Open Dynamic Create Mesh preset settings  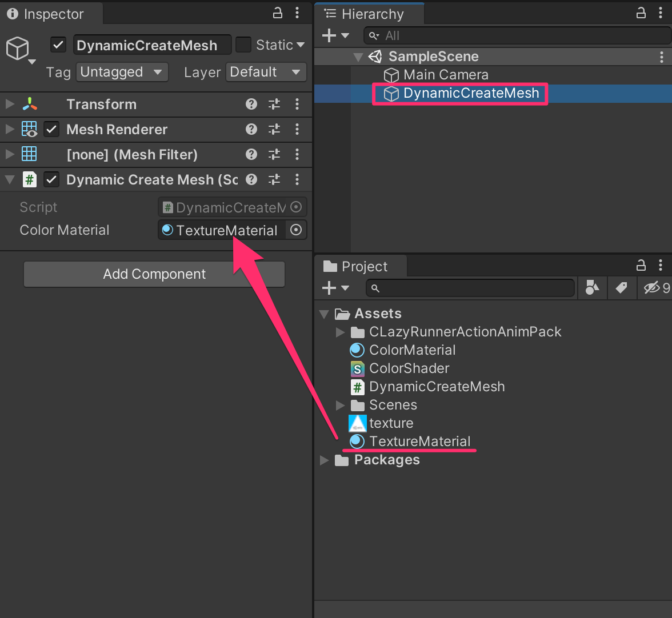tap(274, 179)
